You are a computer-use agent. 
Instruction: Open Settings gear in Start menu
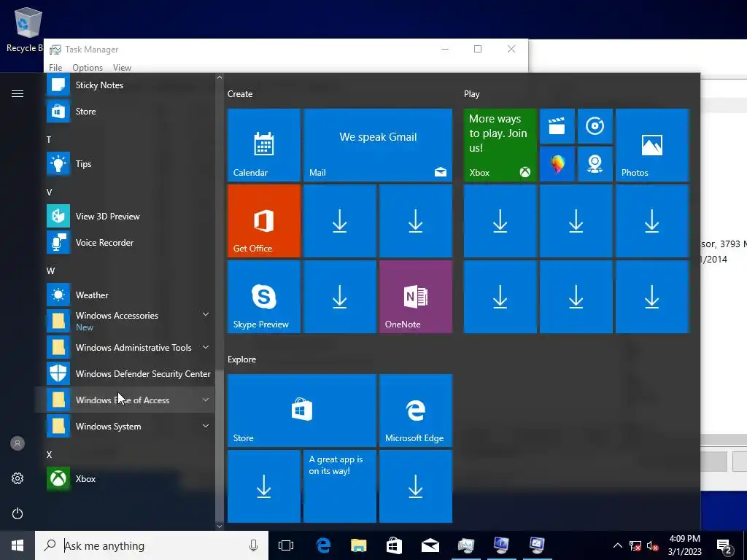18,478
